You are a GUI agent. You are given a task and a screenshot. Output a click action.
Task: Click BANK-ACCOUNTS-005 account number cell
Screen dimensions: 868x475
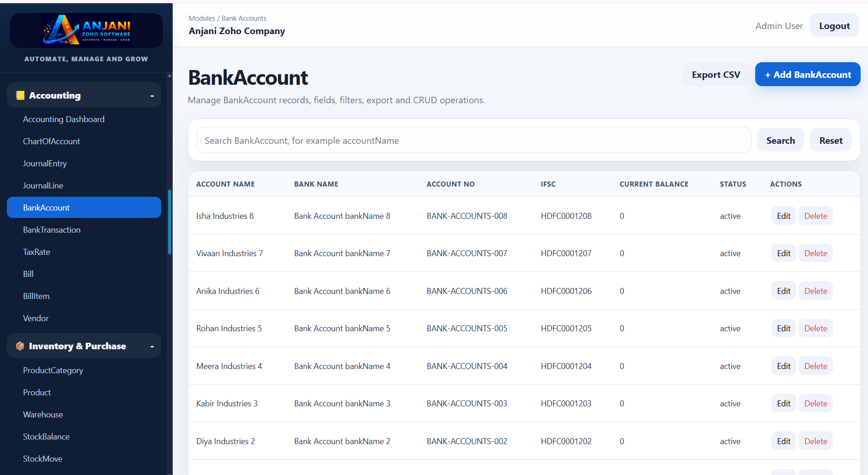(467, 328)
